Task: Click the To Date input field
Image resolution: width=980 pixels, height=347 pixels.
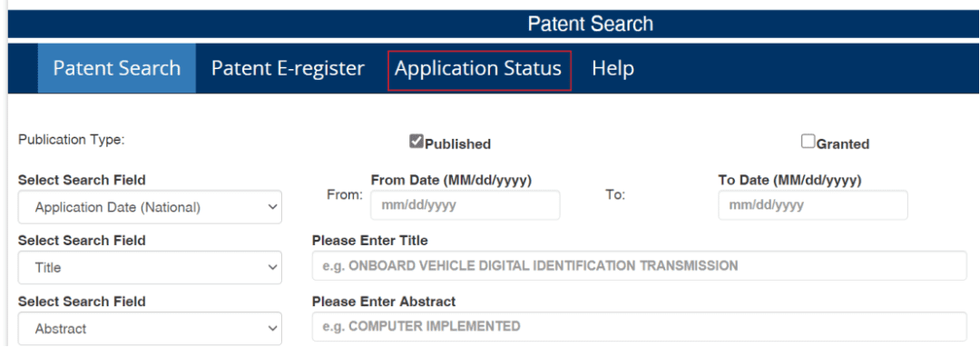Action: click(x=812, y=205)
